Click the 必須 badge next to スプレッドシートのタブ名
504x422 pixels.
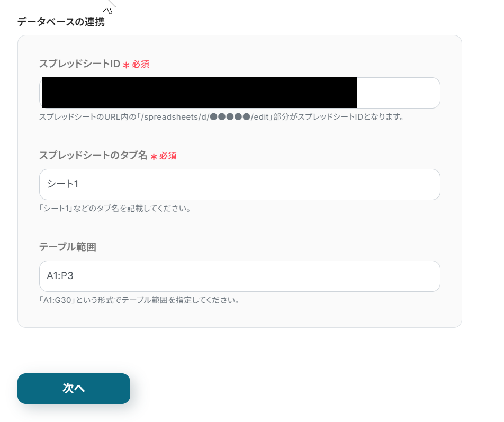168,156
